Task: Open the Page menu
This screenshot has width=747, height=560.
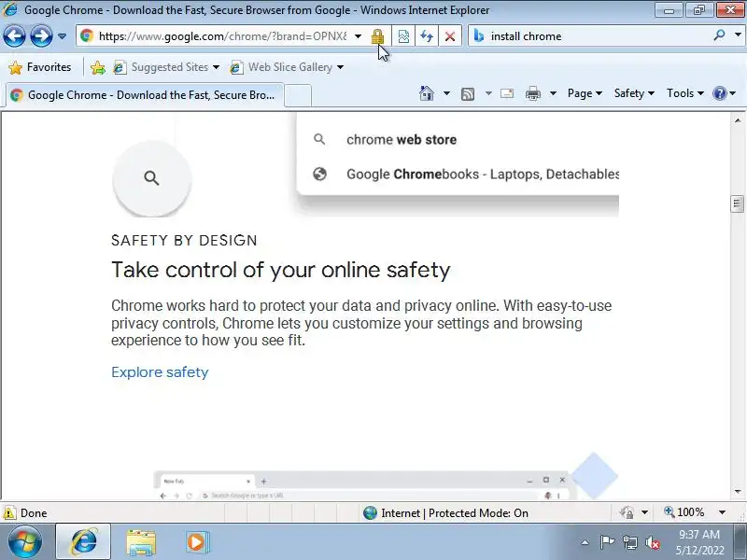Action: (x=585, y=93)
